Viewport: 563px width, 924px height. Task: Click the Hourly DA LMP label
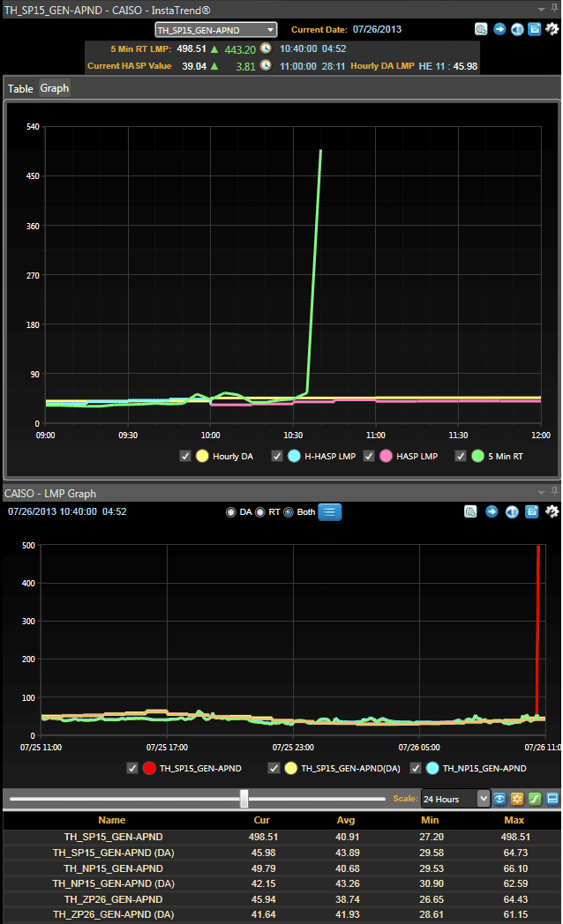tap(383, 66)
